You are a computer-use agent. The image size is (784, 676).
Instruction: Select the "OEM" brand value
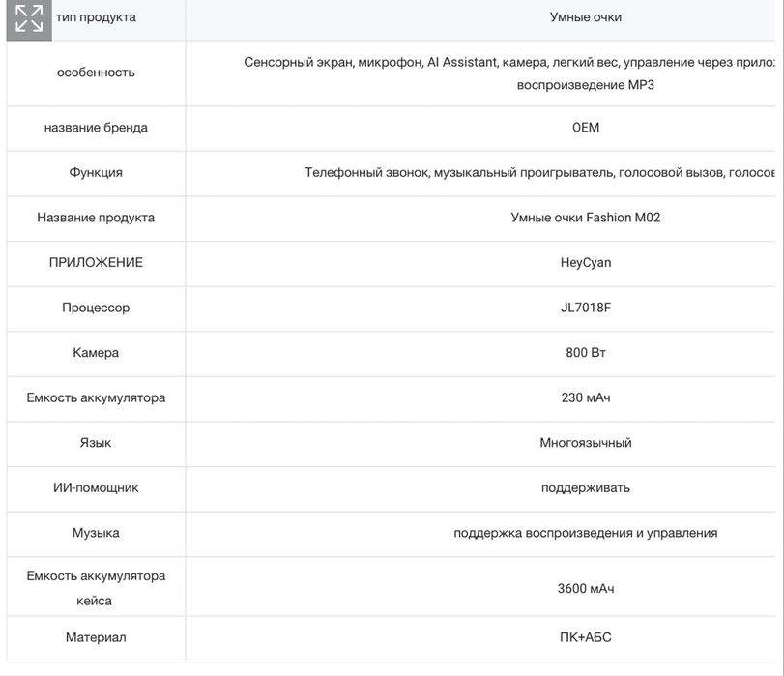tap(585, 128)
